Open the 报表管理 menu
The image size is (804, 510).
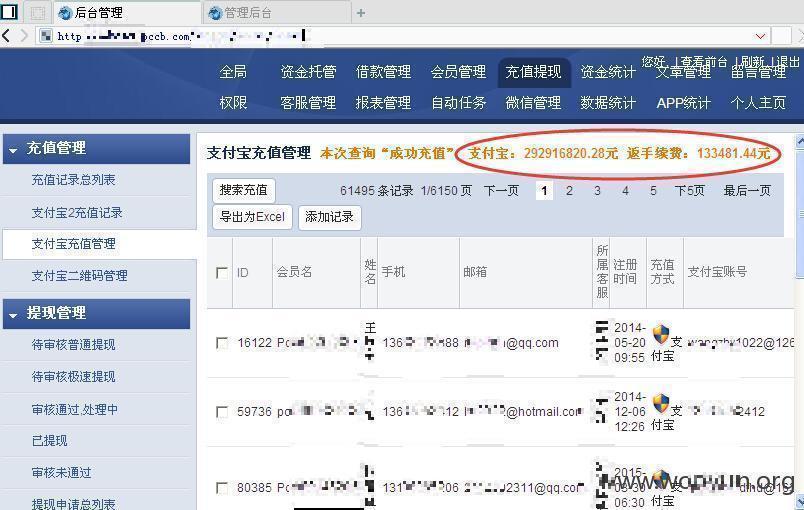tap(383, 103)
